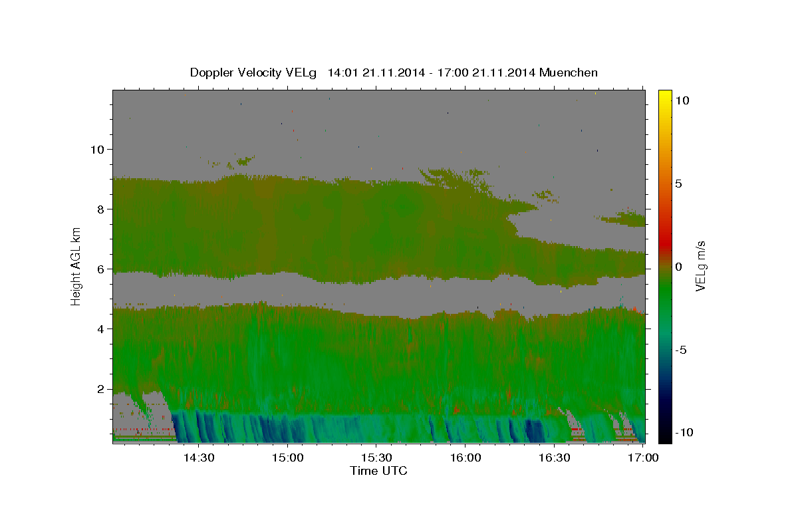Click the colorbar value 10 label
The width and height of the screenshot is (798, 532).
coord(682,100)
